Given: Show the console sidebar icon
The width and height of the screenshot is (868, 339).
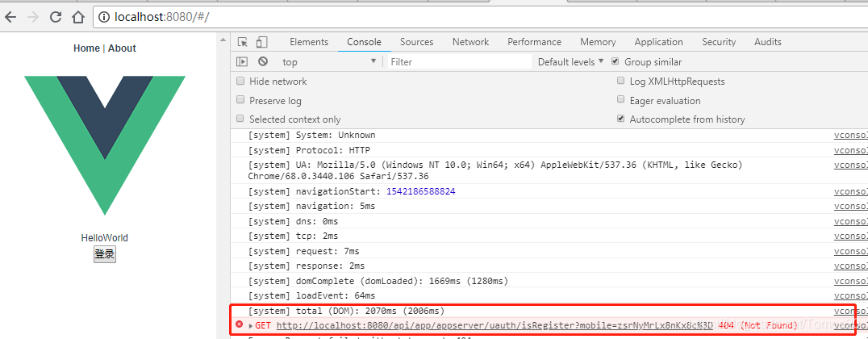Looking at the screenshot, I should pos(242,62).
